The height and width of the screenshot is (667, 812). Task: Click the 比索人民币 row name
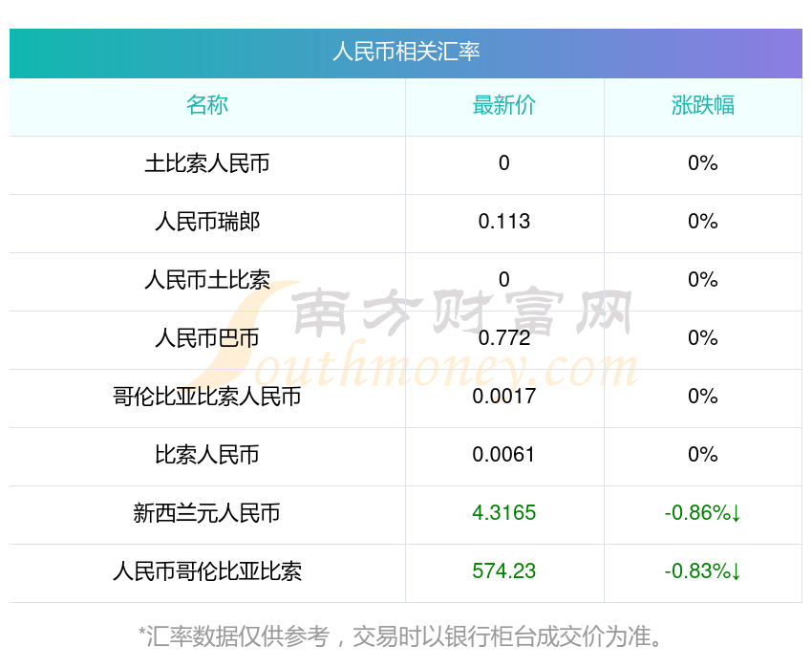[x=207, y=455]
